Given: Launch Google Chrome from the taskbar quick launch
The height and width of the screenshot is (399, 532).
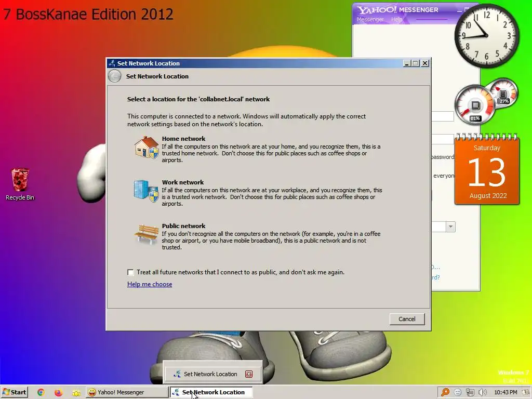Looking at the screenshot, I should click(41, 393).
